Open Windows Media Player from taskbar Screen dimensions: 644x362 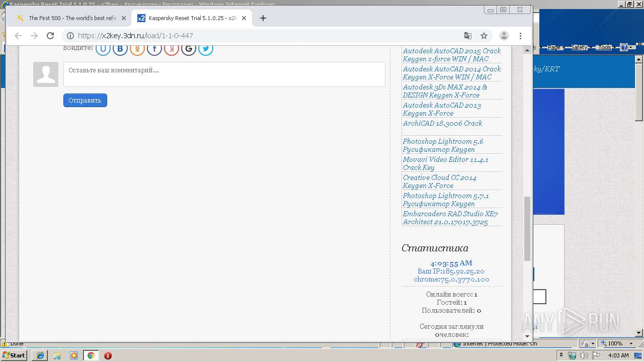[74, 355]
